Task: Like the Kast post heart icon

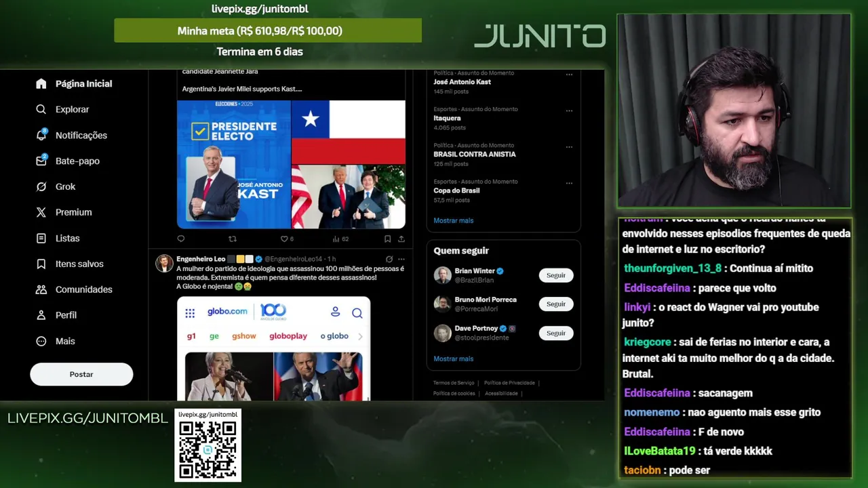Action: pyautogui.click(x=284, y=239)
